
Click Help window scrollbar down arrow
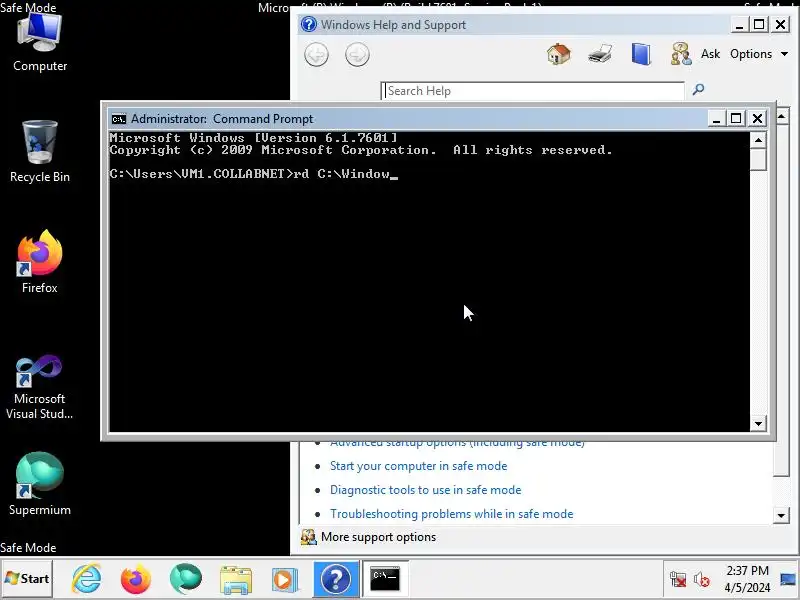[781, 515]
